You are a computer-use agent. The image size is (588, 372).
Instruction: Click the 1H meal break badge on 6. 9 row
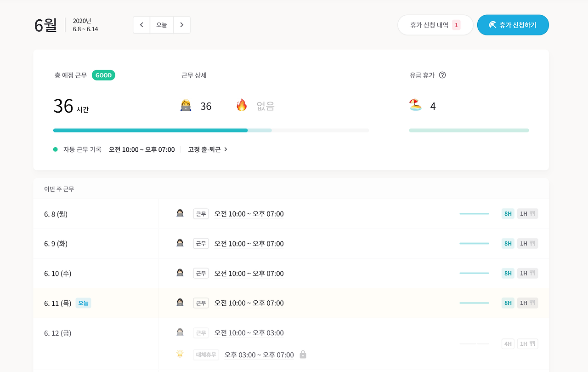tap(527, 244)
